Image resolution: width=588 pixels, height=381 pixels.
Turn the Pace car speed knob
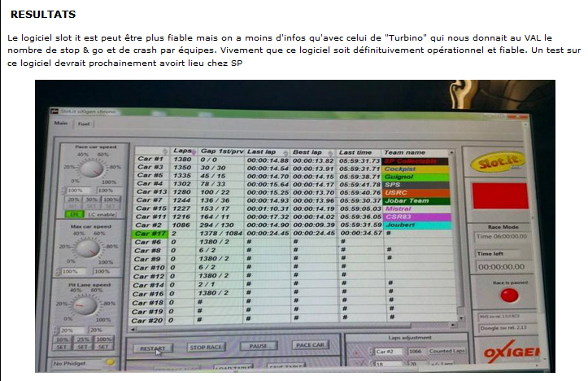point(92,169)
